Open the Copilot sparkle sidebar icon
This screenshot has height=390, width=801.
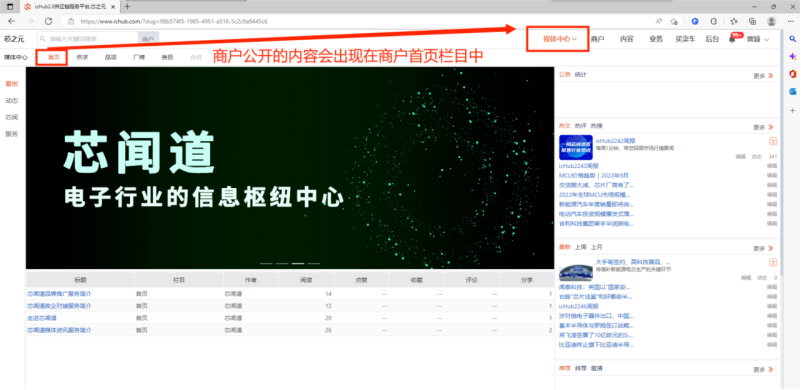point(793,56)
